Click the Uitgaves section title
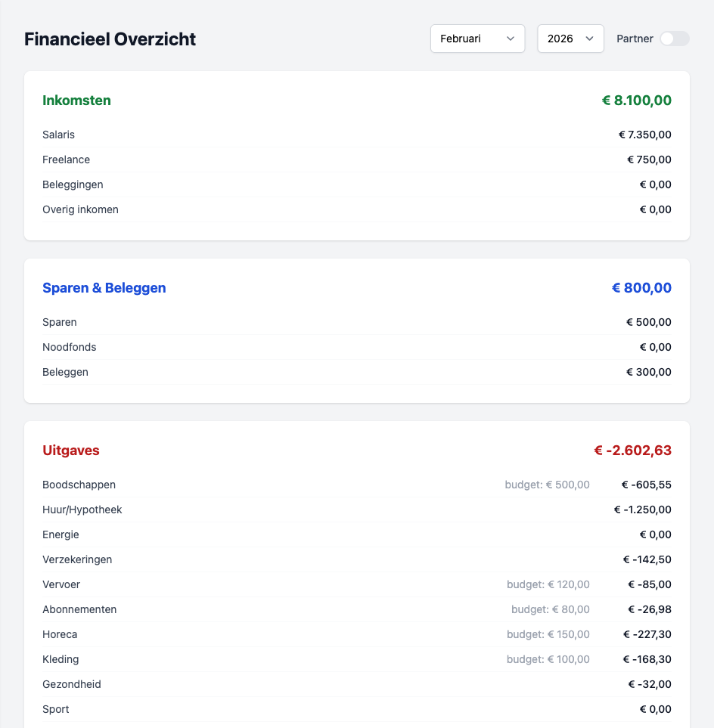 pos(70,451)
